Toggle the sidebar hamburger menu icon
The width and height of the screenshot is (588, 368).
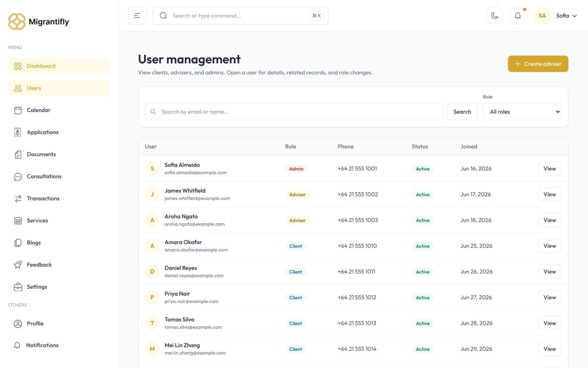point(137,15)
